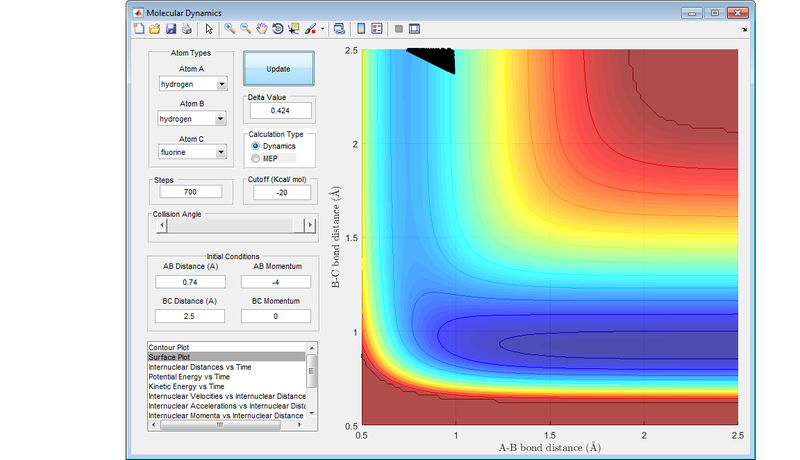
Task: Open the Atom A hydrogen dropdown
Action: click(193, 85)
